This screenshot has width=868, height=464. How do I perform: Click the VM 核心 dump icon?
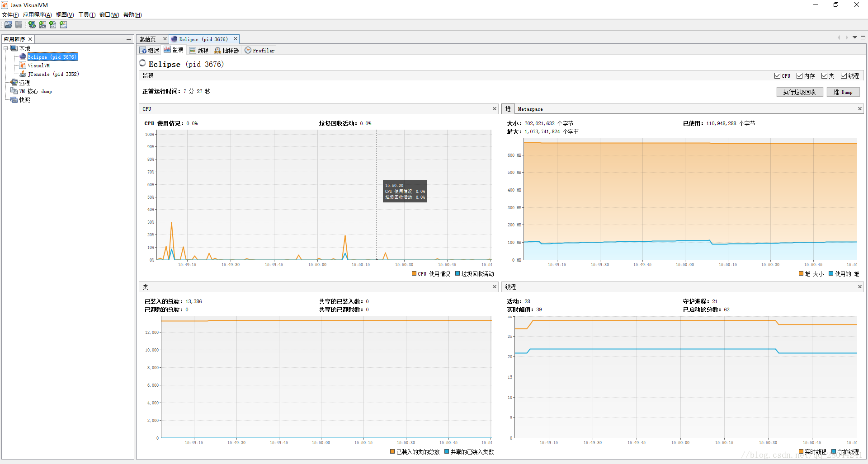click(x=14, y=91)
